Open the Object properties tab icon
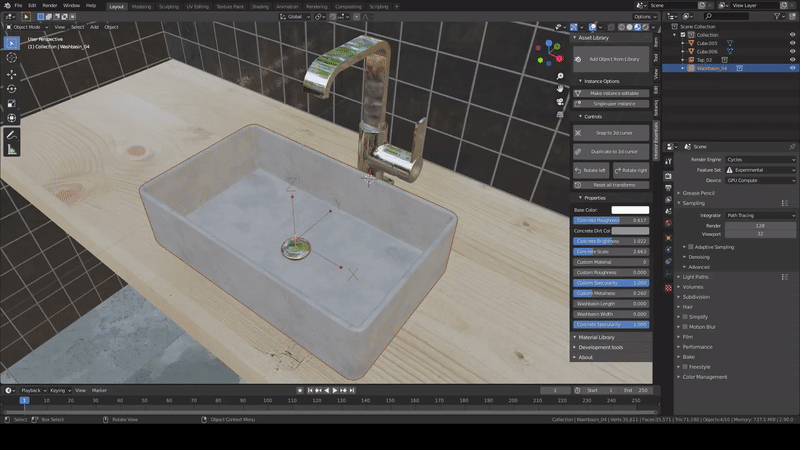Screen dimensions: 800x450 [x=668, y=238]
